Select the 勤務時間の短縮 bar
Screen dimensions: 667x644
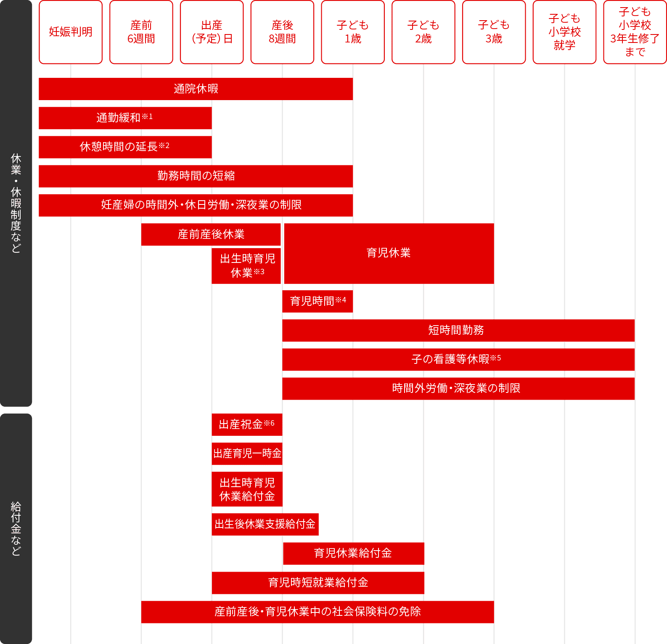pos(196,176)
